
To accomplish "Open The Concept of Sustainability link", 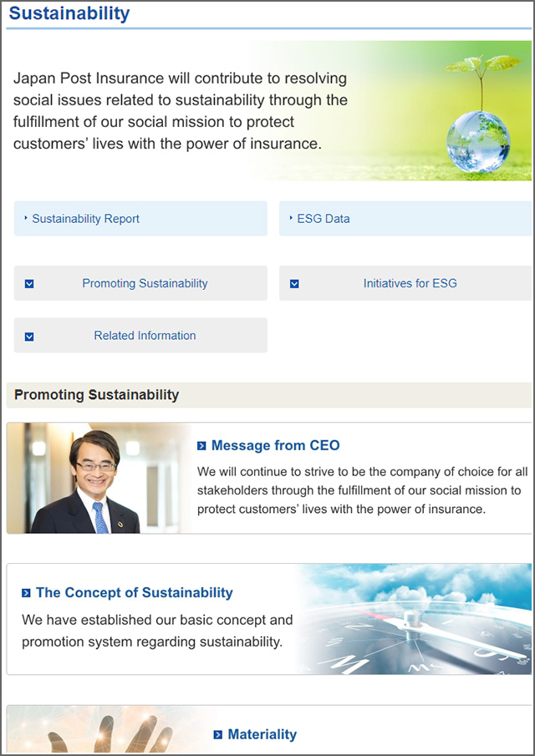I will (134, 593).
